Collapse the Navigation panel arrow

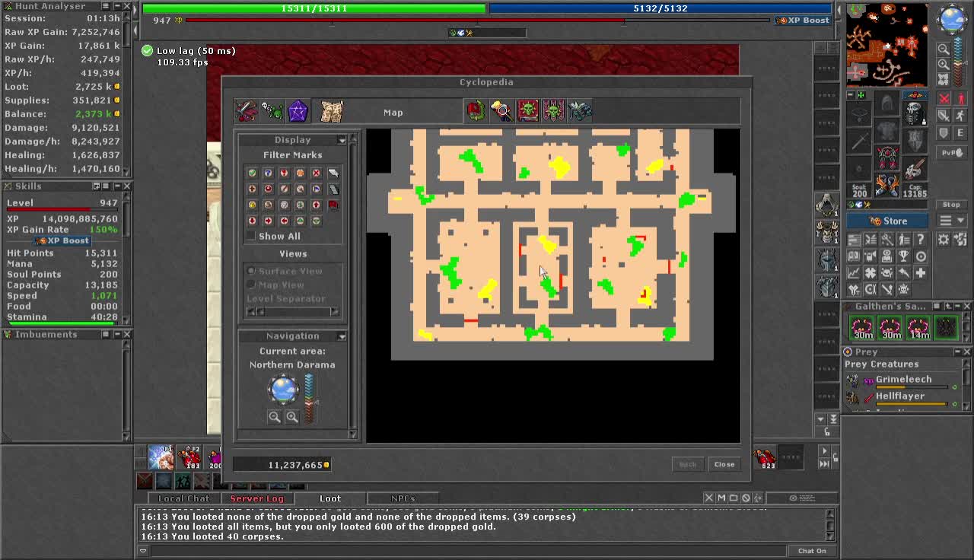(342, 336)
